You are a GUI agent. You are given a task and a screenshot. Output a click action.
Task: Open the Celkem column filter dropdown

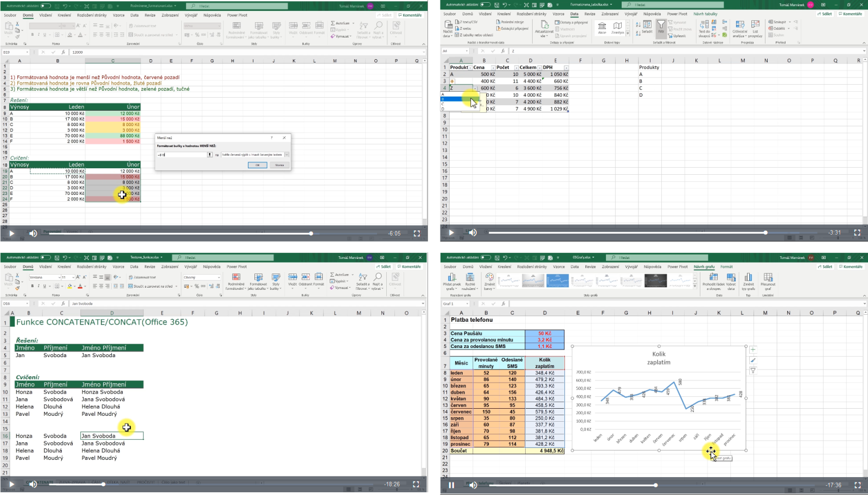point(539,67)
